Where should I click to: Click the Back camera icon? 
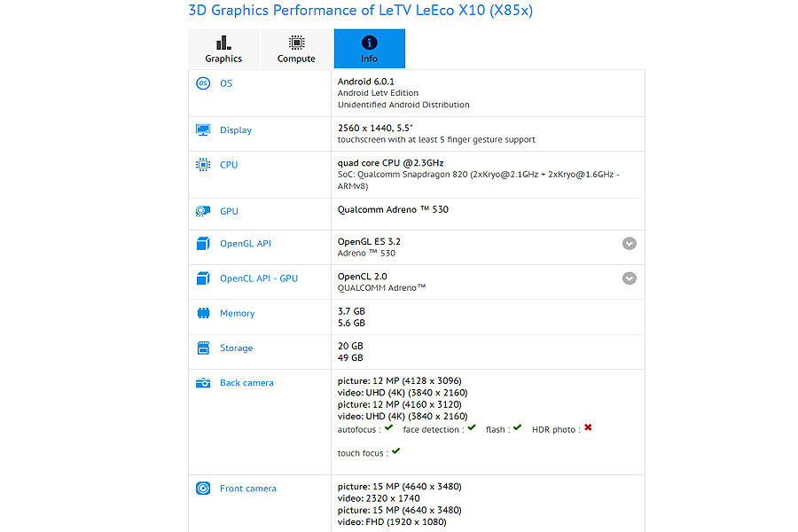[x=203, y=383]
